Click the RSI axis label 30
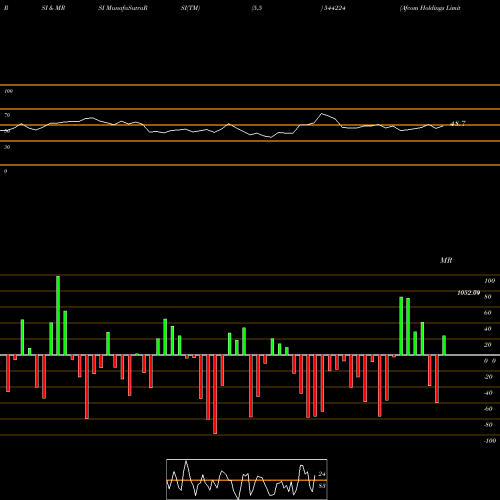 tap(7, 147)
